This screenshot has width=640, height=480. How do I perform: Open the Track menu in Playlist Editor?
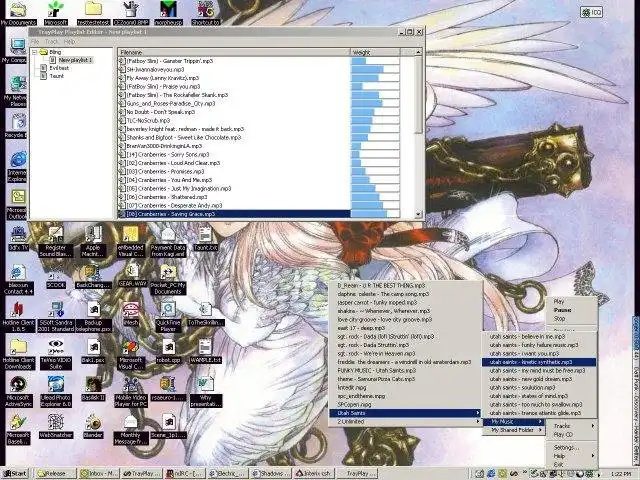(51, 42)
